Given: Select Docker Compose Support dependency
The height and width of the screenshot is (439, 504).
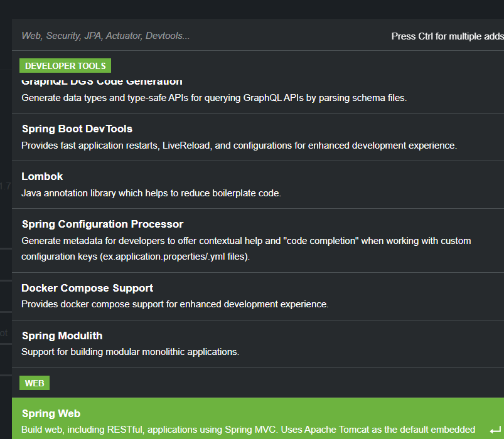Looking at the screenshot, I should coord(258,296).
